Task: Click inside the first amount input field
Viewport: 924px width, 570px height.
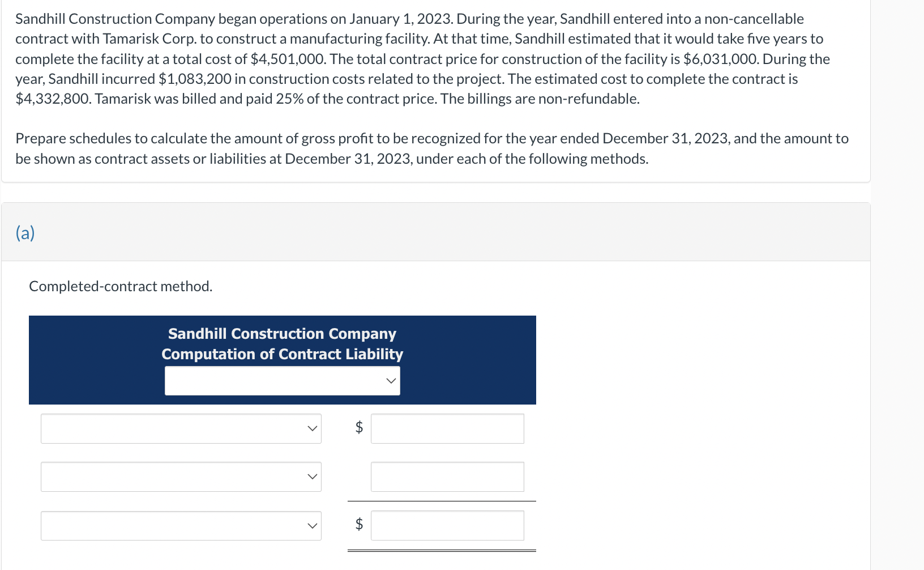Action: 447,428
